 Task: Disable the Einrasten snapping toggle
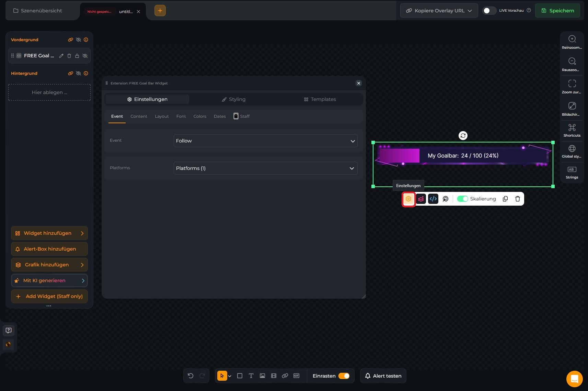tap(344, 376)
